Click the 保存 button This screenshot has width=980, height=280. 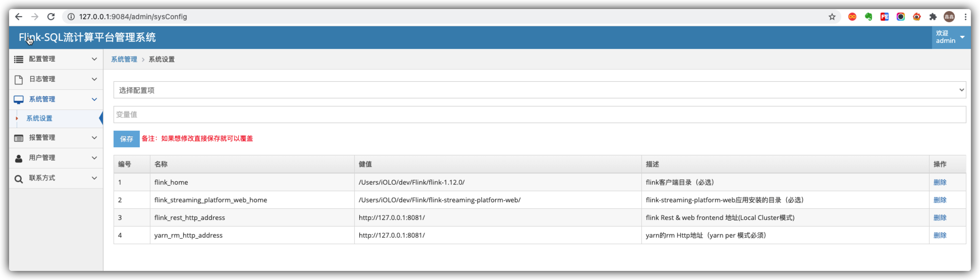click(126, 138)
